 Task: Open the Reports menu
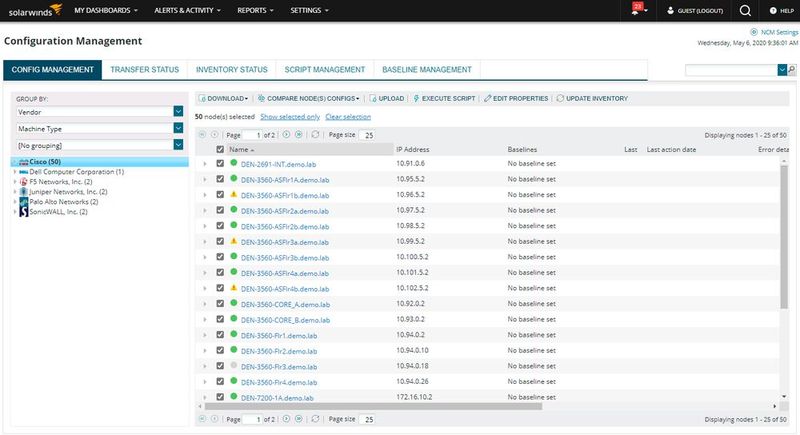(x=255, y=10)
